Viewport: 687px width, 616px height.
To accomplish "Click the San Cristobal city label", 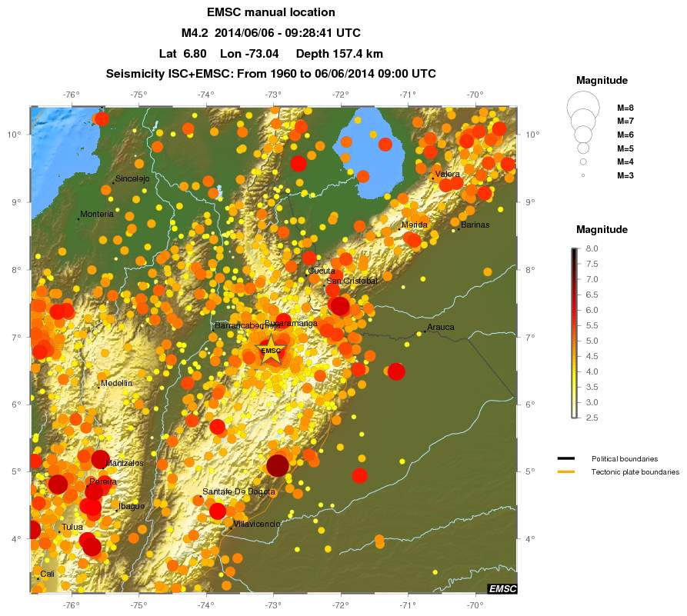I will coord(352,281).
